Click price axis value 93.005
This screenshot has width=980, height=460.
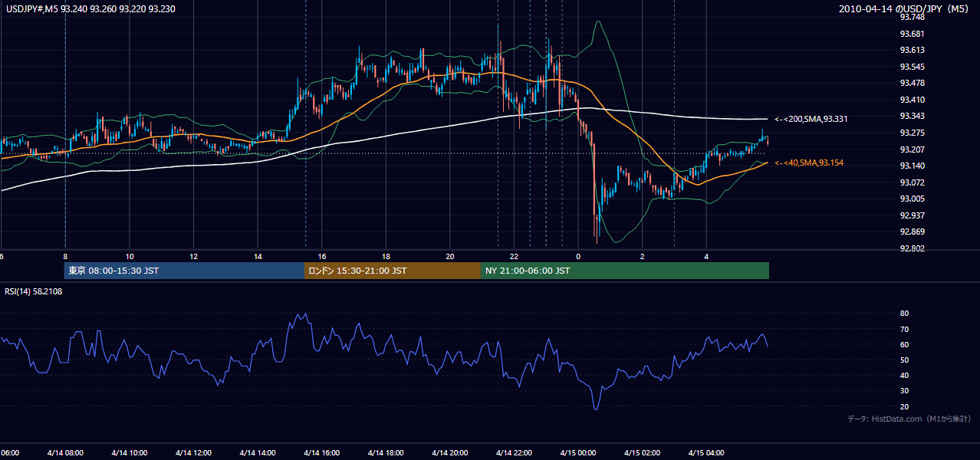[912, 199]
